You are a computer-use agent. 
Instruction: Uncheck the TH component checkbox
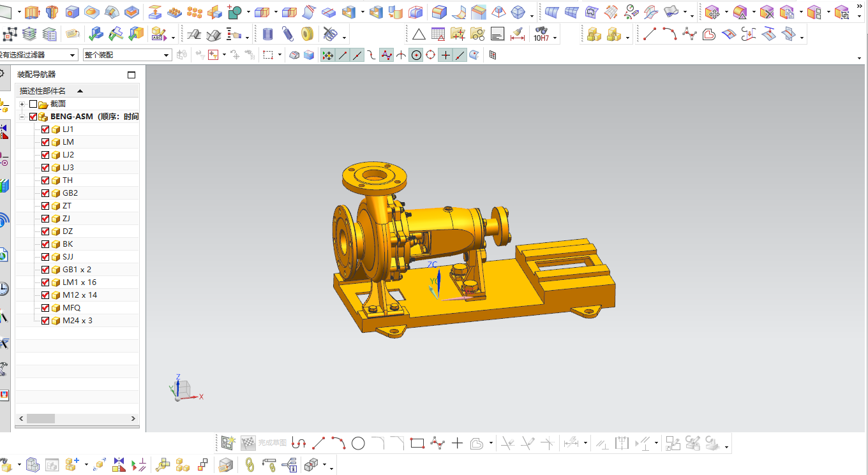pos(45,180)
